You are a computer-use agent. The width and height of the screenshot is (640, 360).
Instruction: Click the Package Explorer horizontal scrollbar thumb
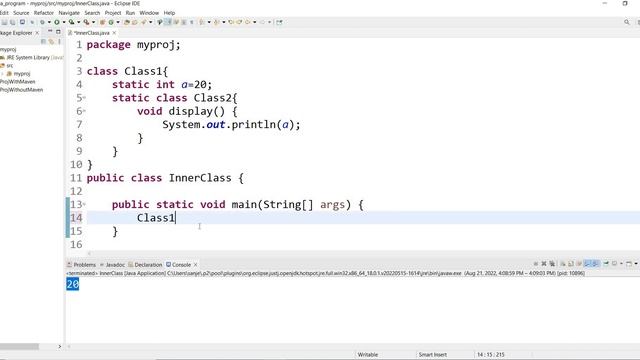point(19,347)
